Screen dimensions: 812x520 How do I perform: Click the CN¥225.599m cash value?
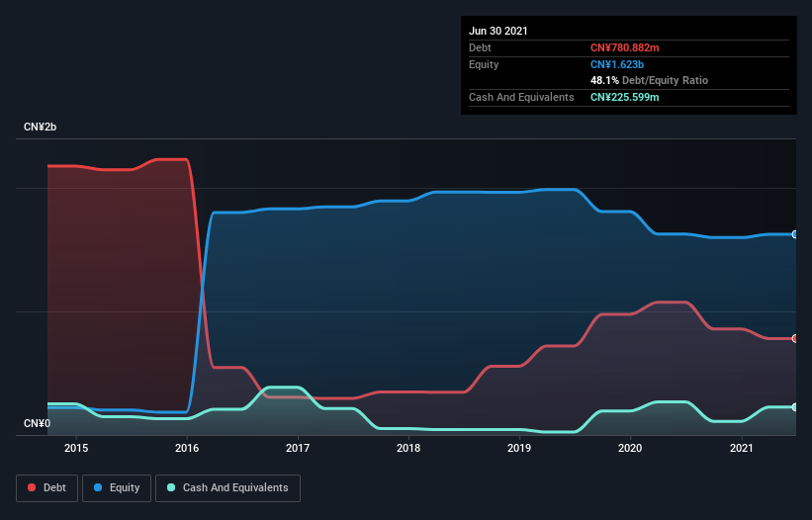point(624,97)
